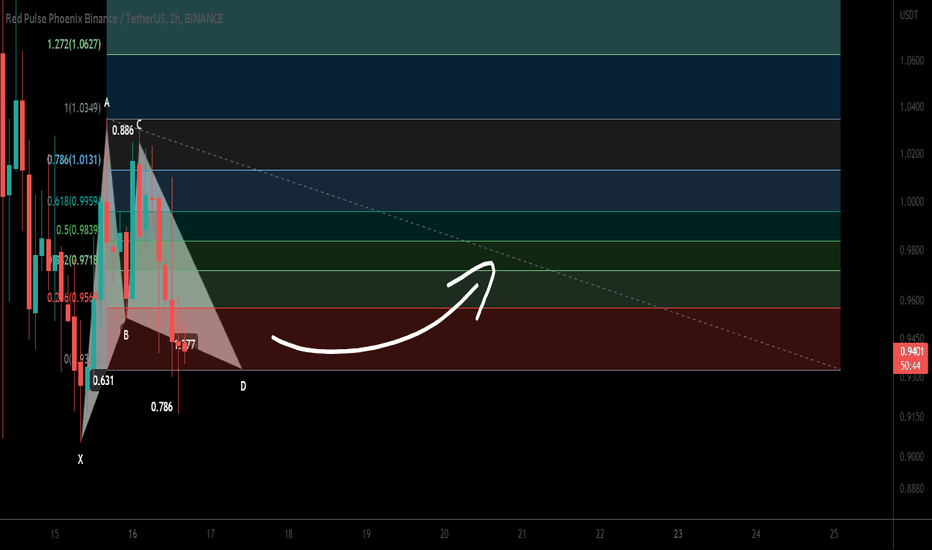This screenshot has height=550, width=932.
Task: Click the 0.9600 price axis label
Action: coord(912,301)
